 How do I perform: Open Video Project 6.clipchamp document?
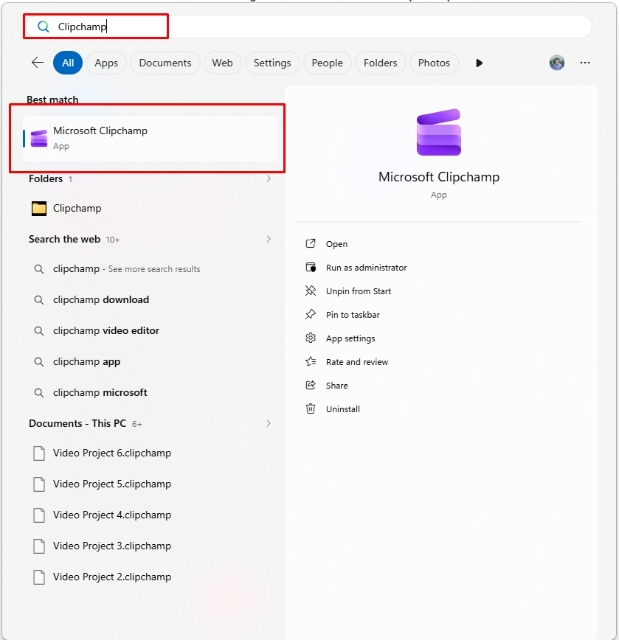(x=150, y=453)
